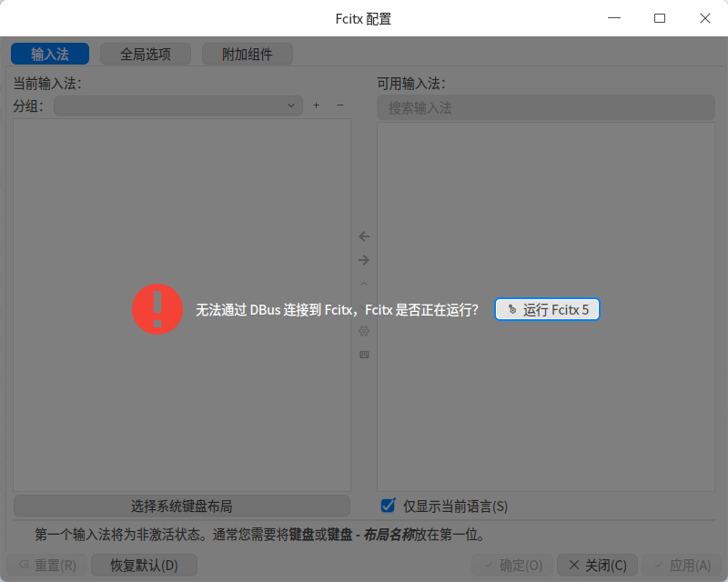Go to the 附加组件 tab

[247, 54]
